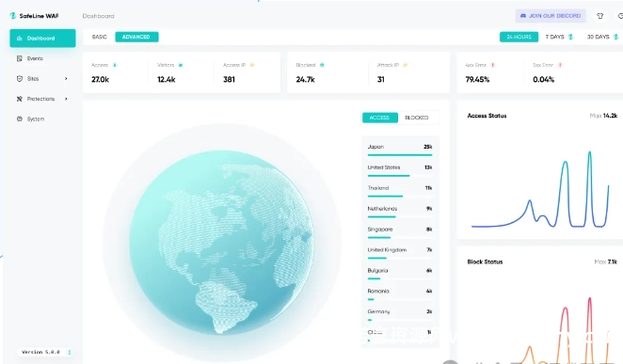
Task: Toggle the map to BLOCKED view
Action: point(417,118)
